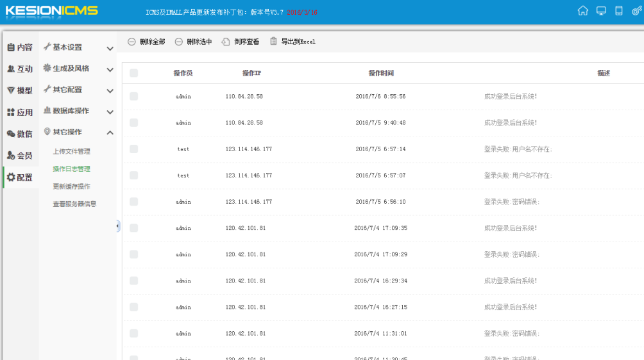Click the mobile device icon in header

619,11
